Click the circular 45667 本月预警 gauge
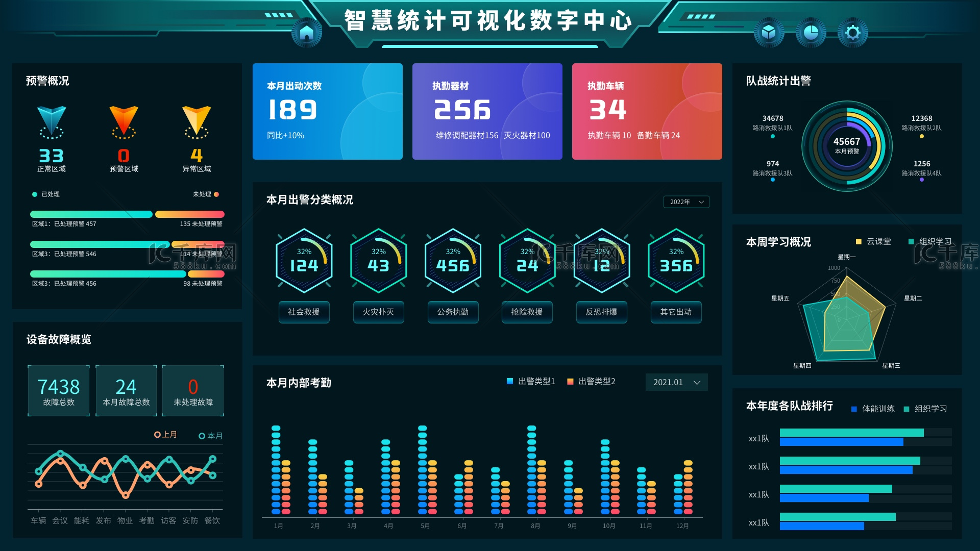The width and height of the screenshot is (980, 551). click(x=847, y=146)
